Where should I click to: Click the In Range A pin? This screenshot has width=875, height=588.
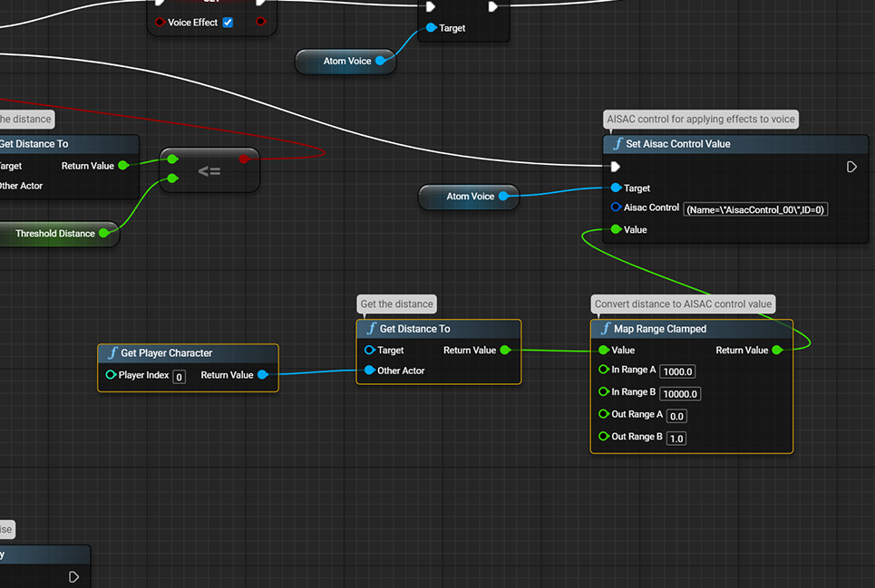(603, 370)
